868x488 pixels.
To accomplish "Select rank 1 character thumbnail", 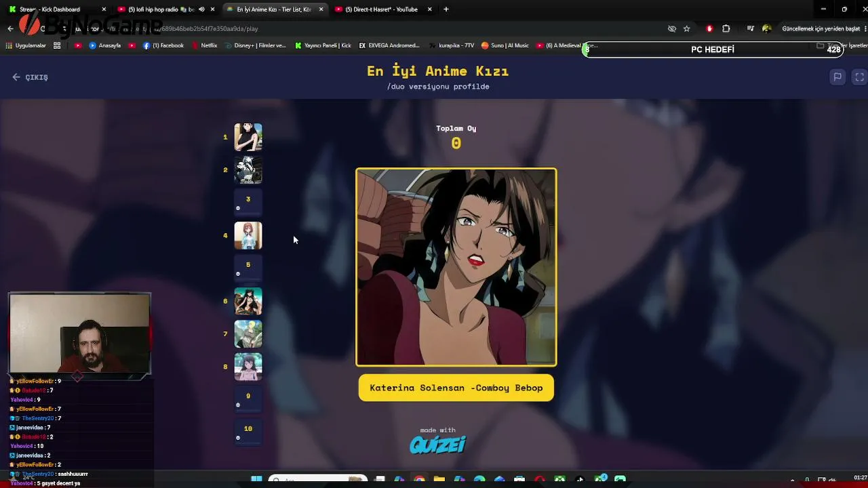I will point(248,137).
